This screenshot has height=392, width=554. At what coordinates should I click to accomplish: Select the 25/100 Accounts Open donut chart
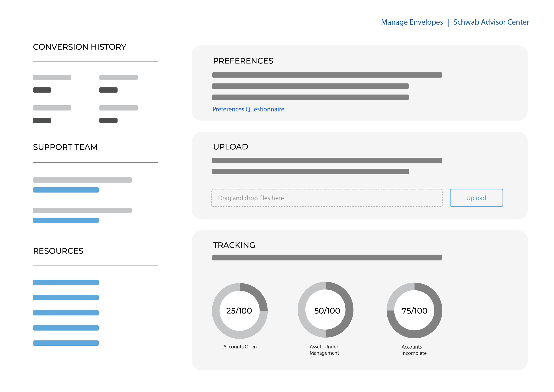tap(239, 311)
